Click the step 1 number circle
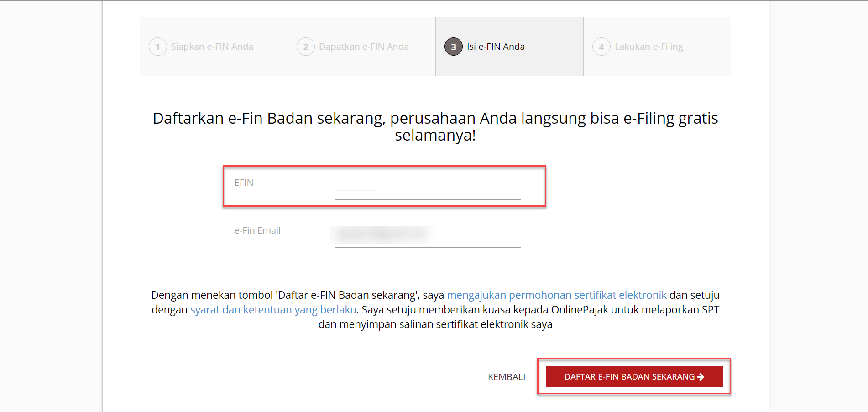The image size is (868, 412). (158, 47)
